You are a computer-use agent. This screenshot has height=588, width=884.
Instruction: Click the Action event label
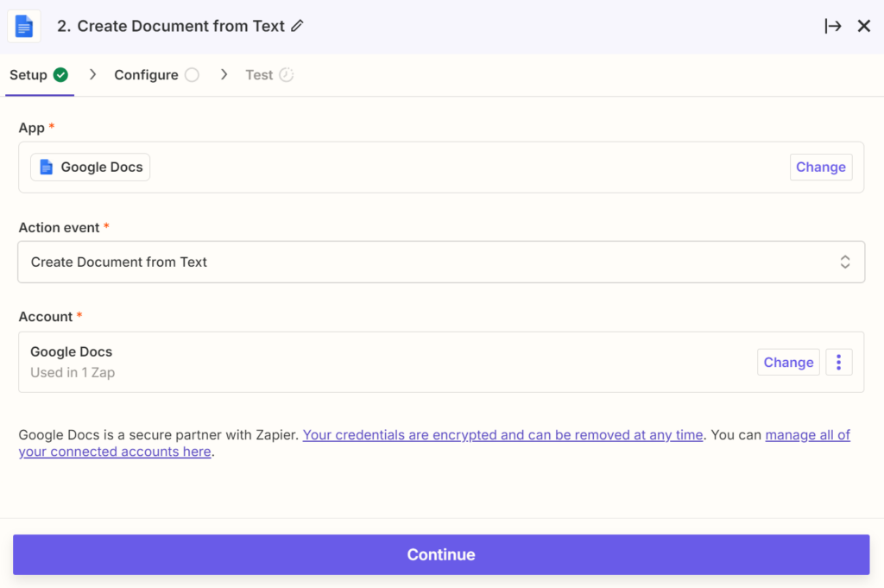point(60,228)
